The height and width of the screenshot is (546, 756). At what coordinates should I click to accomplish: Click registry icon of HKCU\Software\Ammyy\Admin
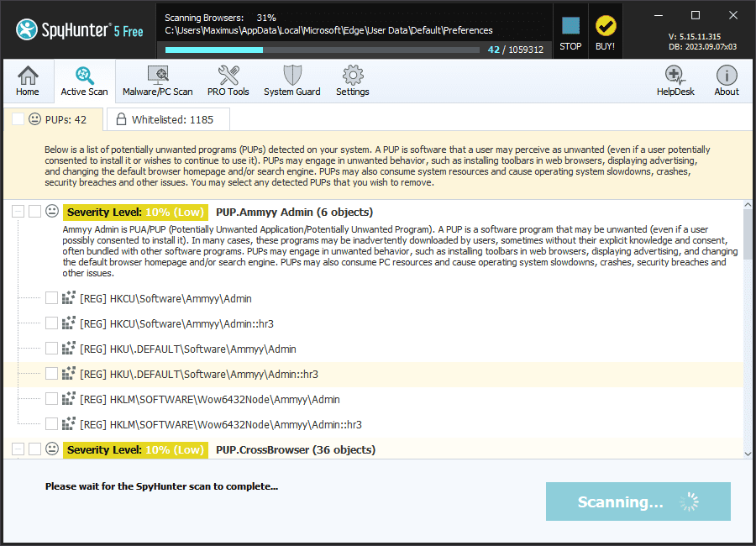pyautogui.click(x=69, y=298)
